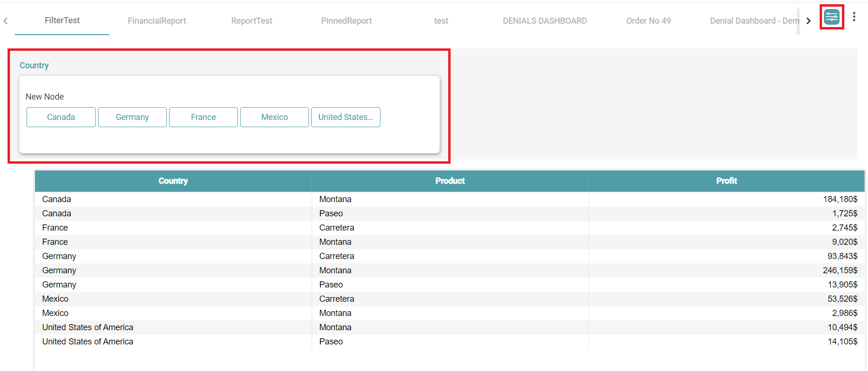Image resolution: width=868 pixels, height=371 pixels.
Task: Open the Order No 49 tab
Action: coord(648,21)
